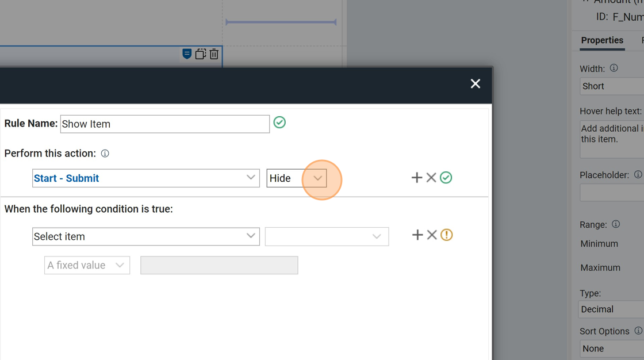
Task: Click the green action valid checkmark
Action: click(x=446, y=178)
